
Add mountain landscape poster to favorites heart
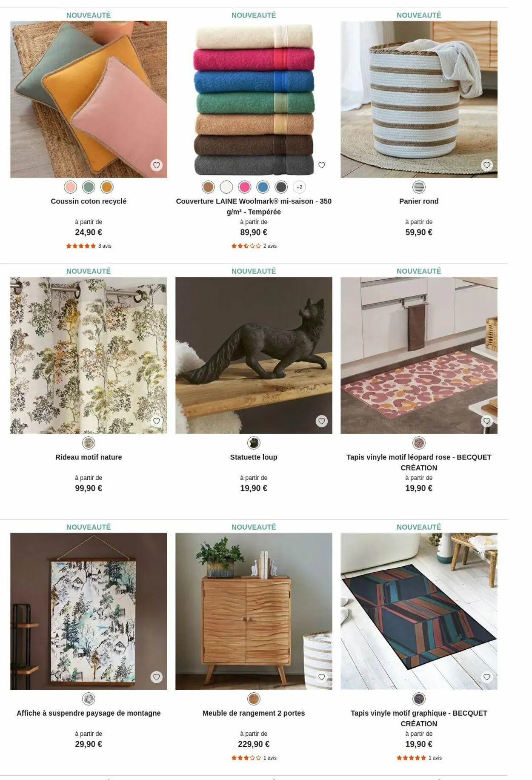coord(157,677)
